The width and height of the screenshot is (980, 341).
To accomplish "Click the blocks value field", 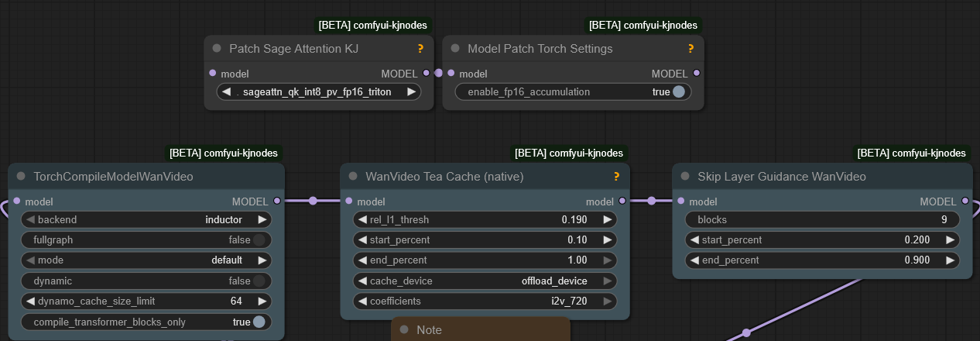I will coord(822,219).
